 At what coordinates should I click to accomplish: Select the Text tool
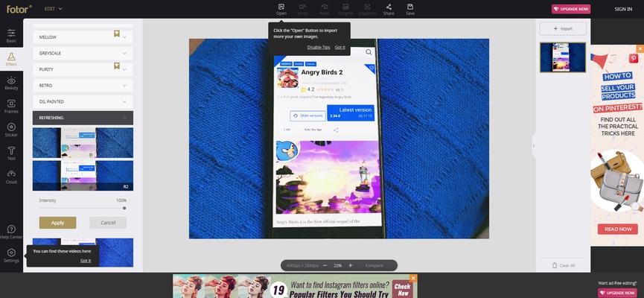coord(11,153)
